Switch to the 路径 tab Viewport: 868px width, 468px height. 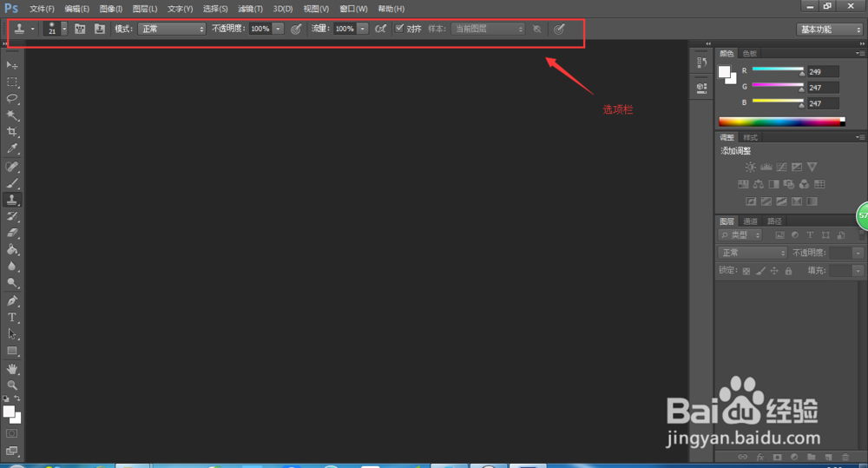point(774,221)
